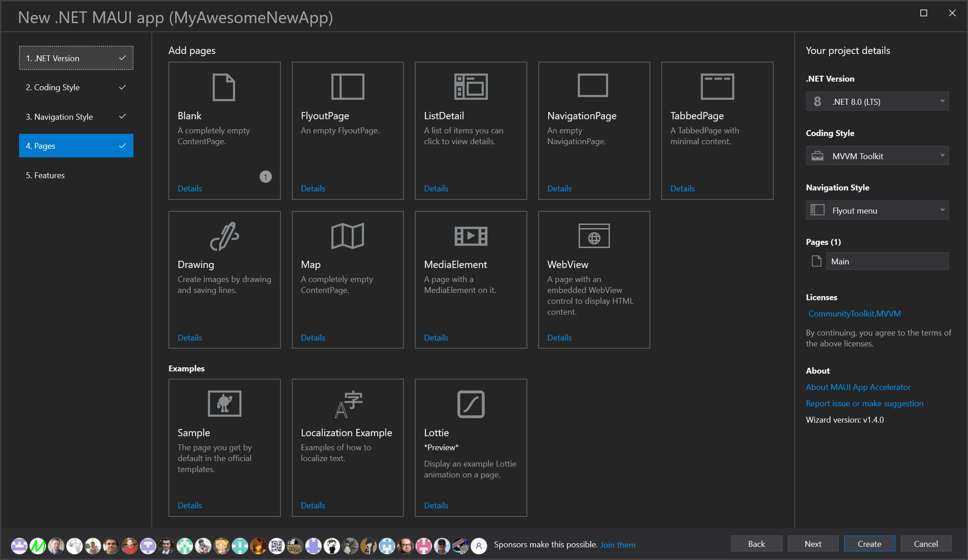Click the Cancel button
968x560 pixels.
pos(926,544)
